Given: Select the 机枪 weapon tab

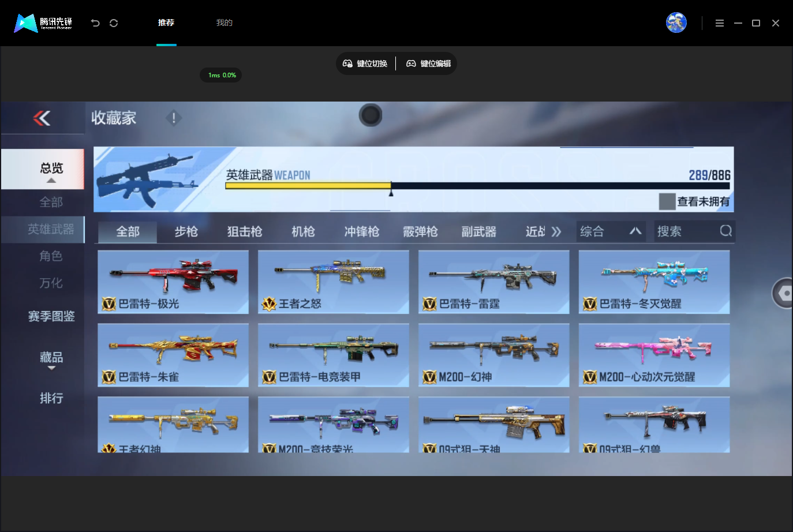Looking at the screenshot, I should (x=303, y=231).
